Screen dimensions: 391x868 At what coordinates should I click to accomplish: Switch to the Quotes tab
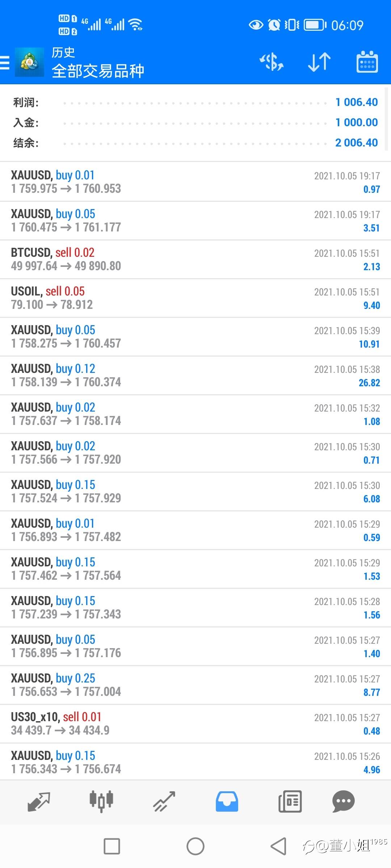pos(39,801)
